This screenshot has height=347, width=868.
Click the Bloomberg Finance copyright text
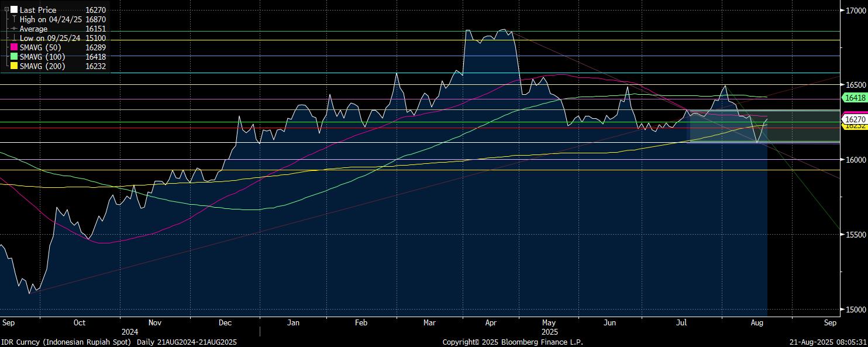pos(512,342)
